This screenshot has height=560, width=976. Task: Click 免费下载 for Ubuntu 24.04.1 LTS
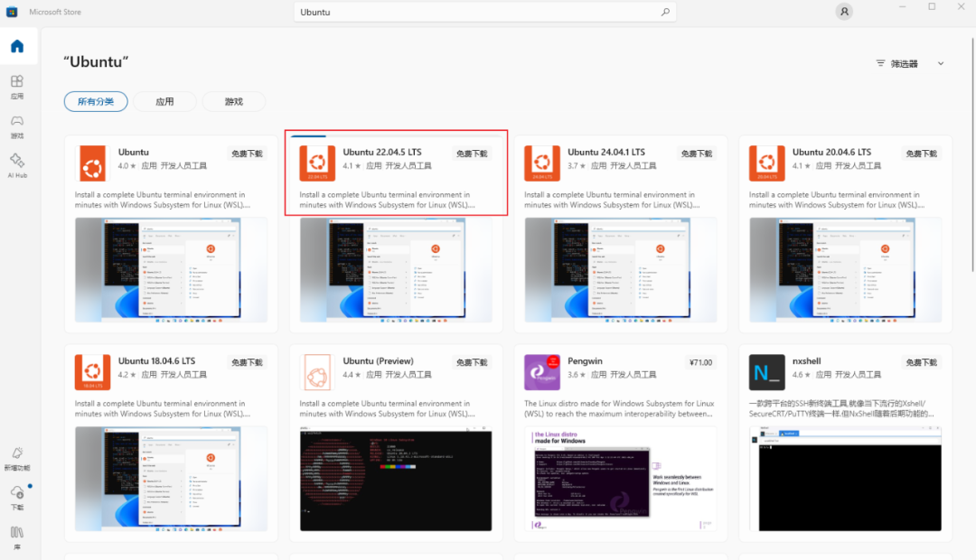tap(696, 154)
